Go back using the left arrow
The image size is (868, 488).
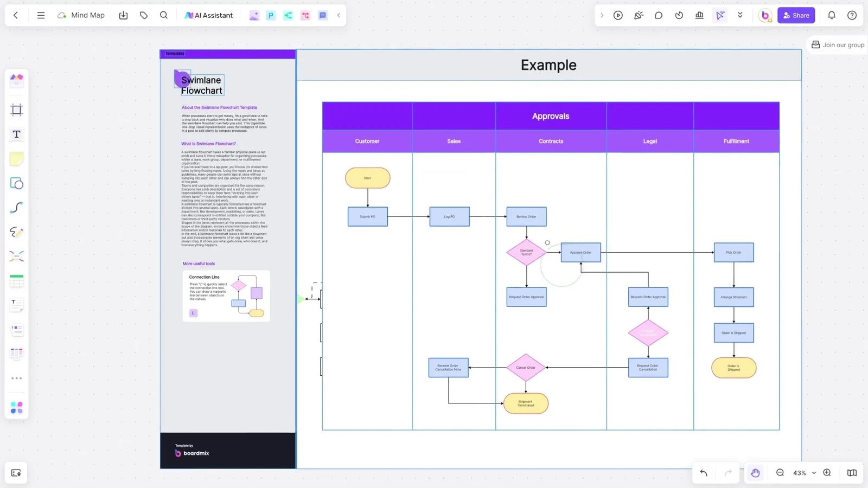point(16,15)
